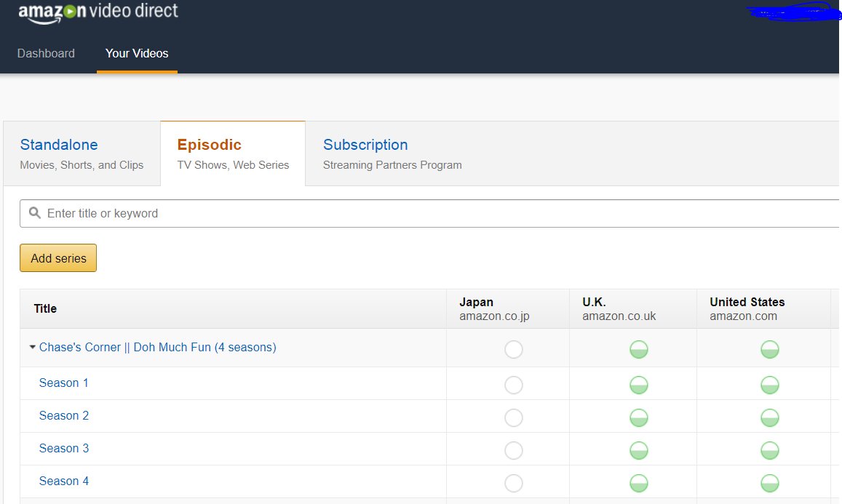Click United States status circle for Season 3
This screenshot has height=504, width=842.
[769, 450]
